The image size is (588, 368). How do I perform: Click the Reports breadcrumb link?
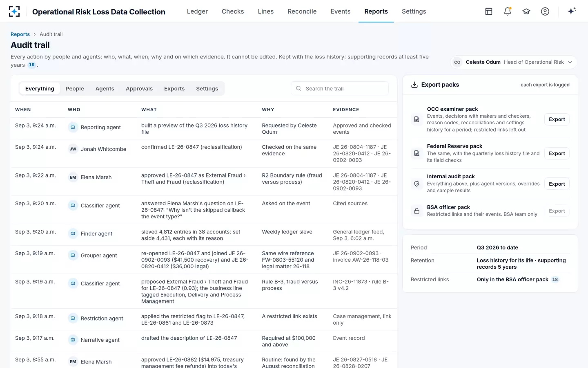coord(20,34)
